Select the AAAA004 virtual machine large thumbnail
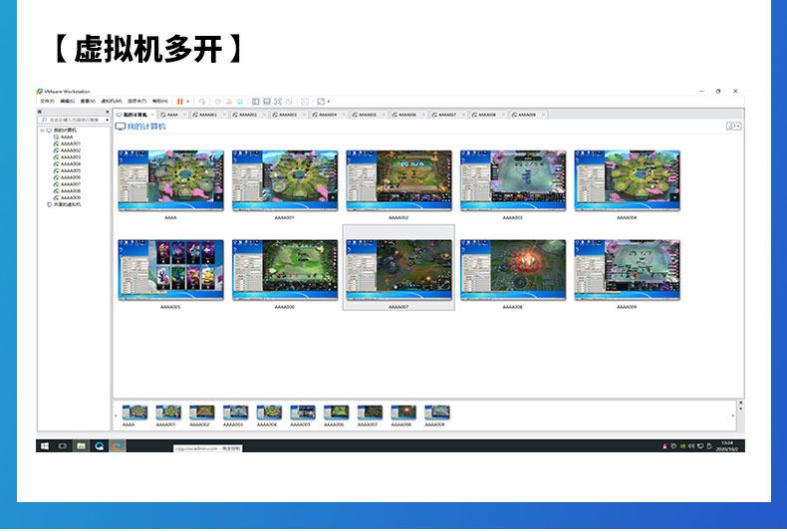The image size is (787, 532). [x=627, y=180]
